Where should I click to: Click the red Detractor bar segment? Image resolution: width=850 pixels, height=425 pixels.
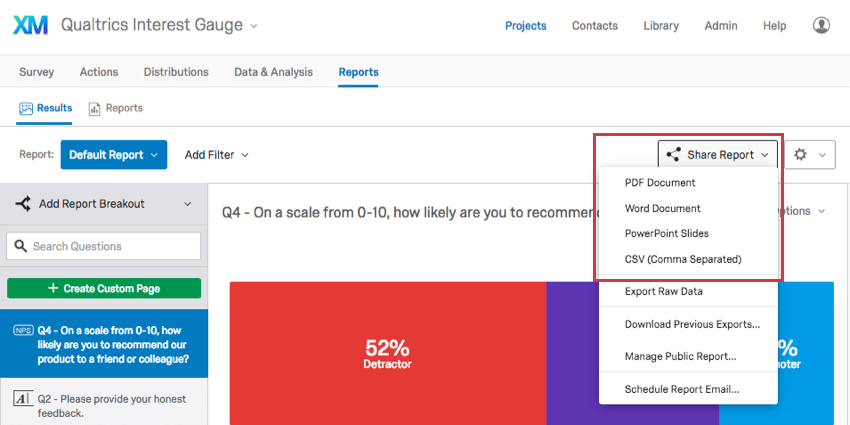[388, 353]
